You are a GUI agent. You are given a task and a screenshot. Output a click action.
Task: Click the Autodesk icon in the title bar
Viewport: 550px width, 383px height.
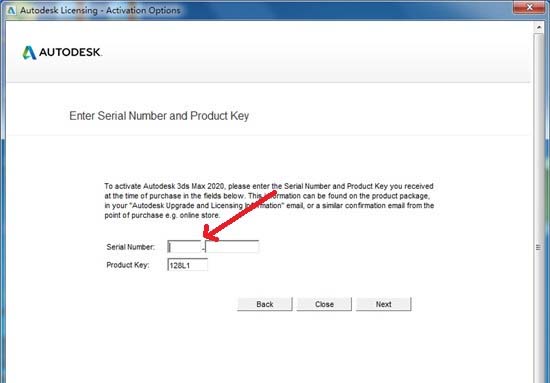coord(12,10)
